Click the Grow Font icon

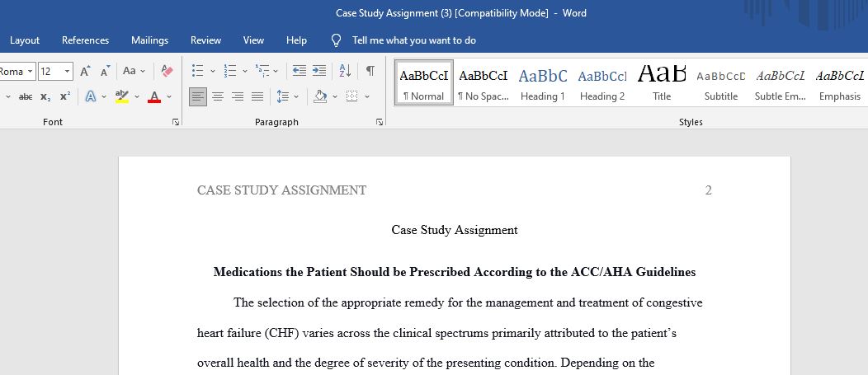[85, 71]
